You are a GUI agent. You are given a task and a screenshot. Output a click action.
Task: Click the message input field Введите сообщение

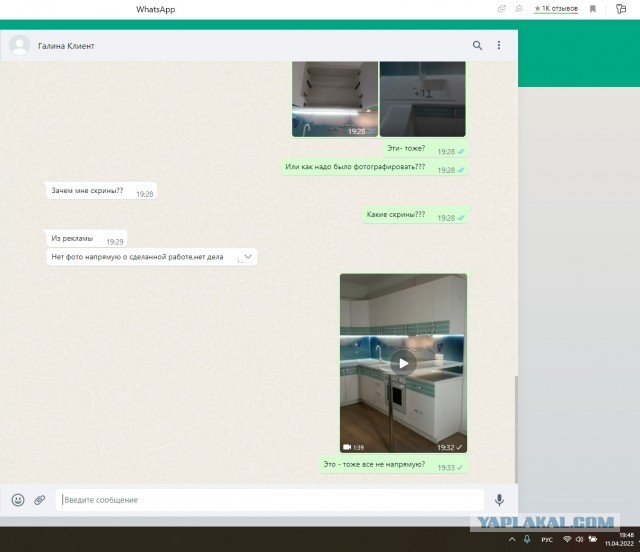coord(270,500)
